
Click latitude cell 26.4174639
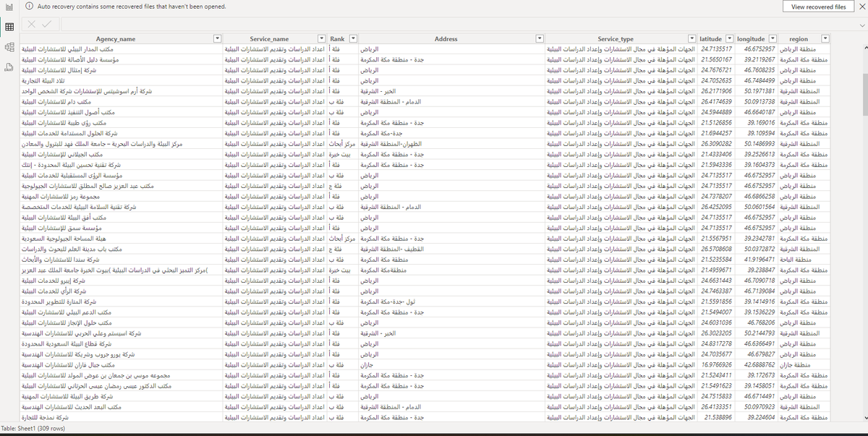pyautogui.click(x=717, y=101)
